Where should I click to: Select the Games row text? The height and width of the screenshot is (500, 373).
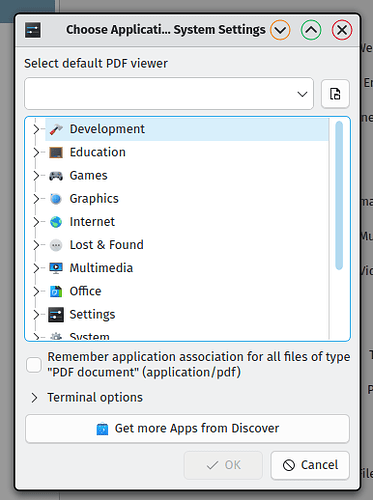[x=88, y=176]
